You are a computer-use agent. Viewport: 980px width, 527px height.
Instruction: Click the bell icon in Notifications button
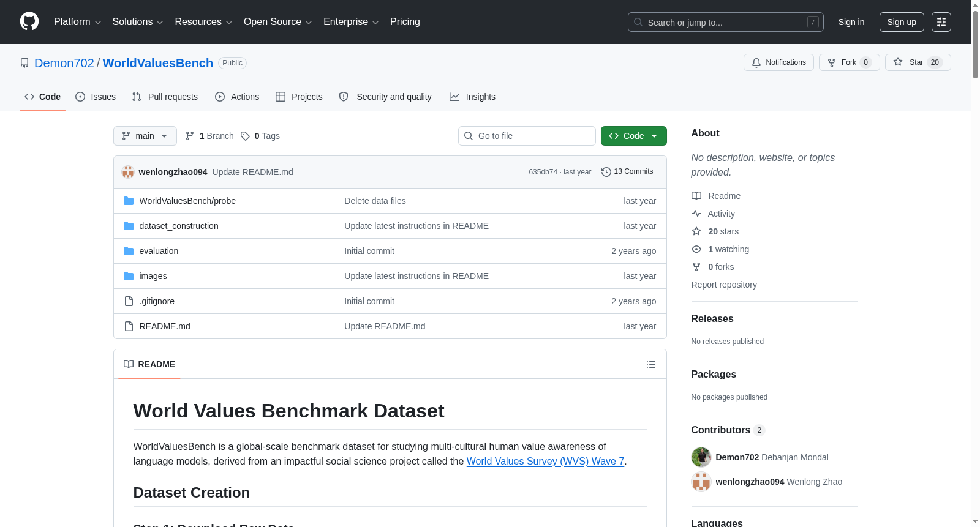pyautogui.click(x=756, y=62)
